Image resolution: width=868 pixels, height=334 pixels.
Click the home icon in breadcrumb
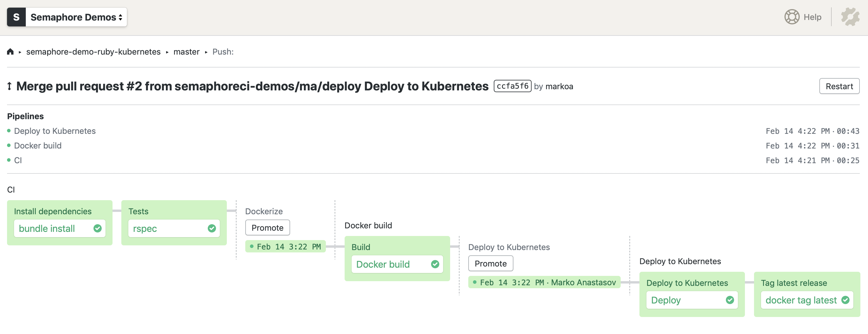(11, 52)
